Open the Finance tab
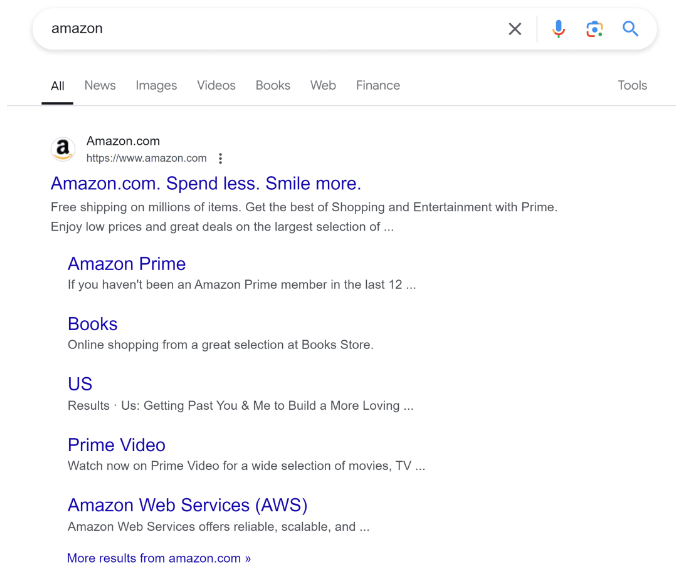 (378, 85)
